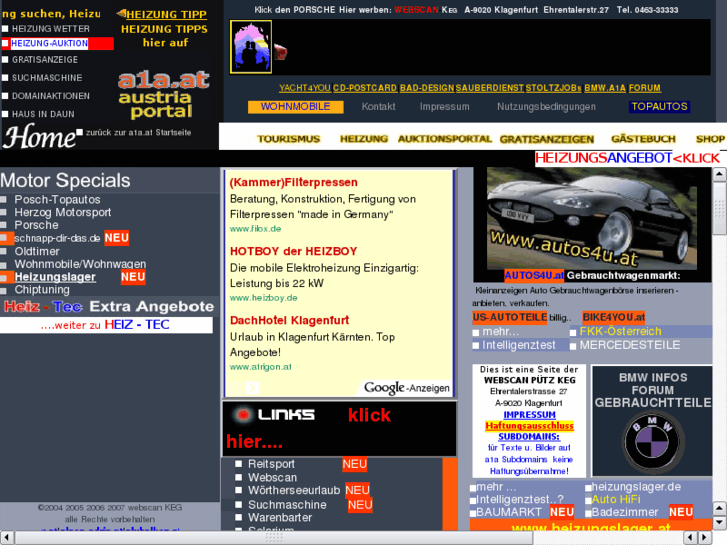Open the GÄSTEBUCH navigation item
The image size is (727, 545).
pyautogui.click(x=644, y=139)
